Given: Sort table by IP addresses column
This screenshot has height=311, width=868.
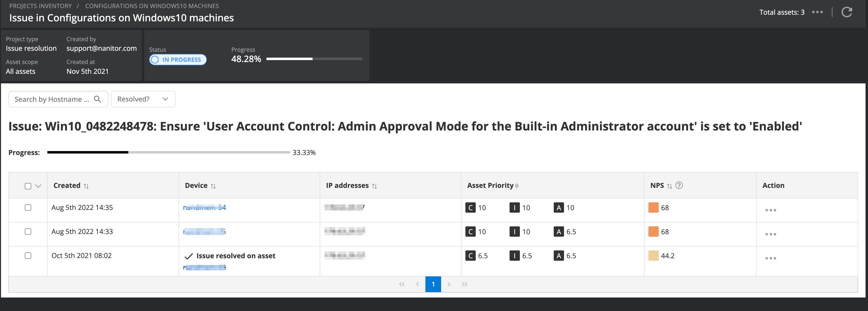Looking at the screenshot, I should 374,186.
